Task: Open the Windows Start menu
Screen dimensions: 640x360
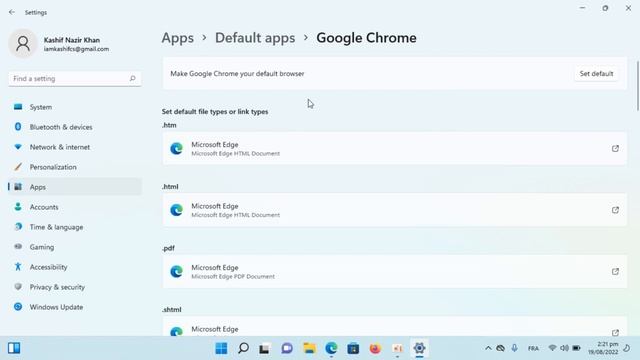Action: point(221,348)
